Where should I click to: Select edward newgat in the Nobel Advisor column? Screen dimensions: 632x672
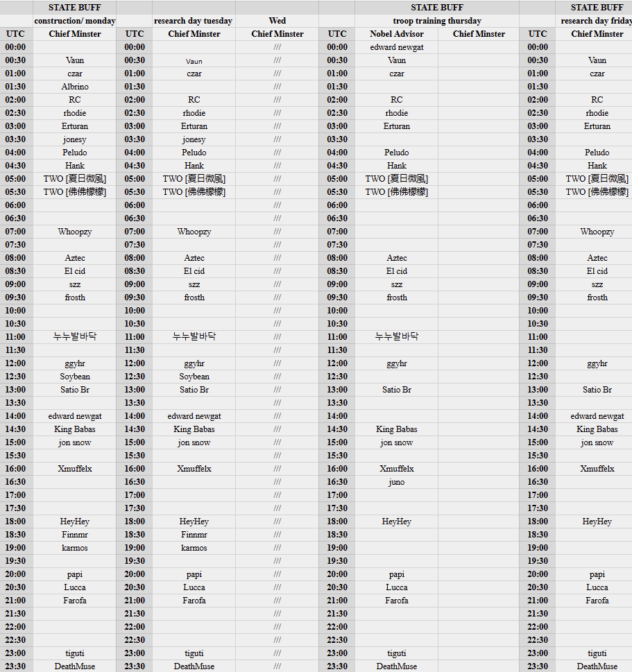point(397,47)
